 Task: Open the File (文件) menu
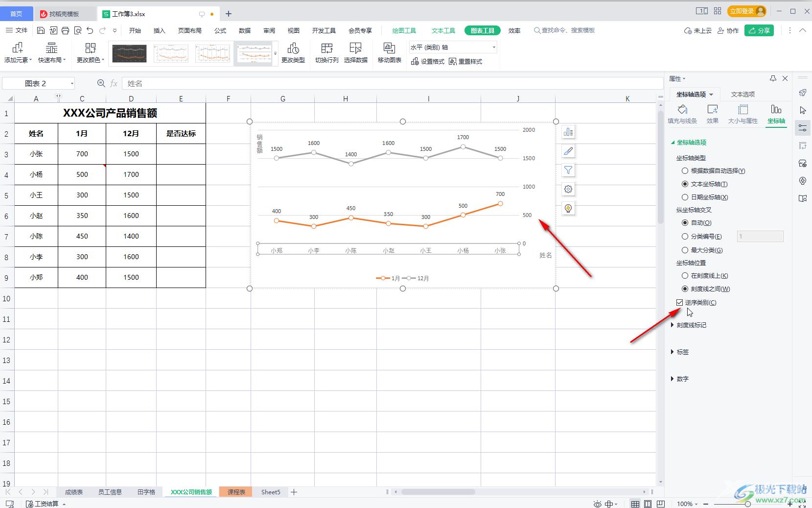17,30
